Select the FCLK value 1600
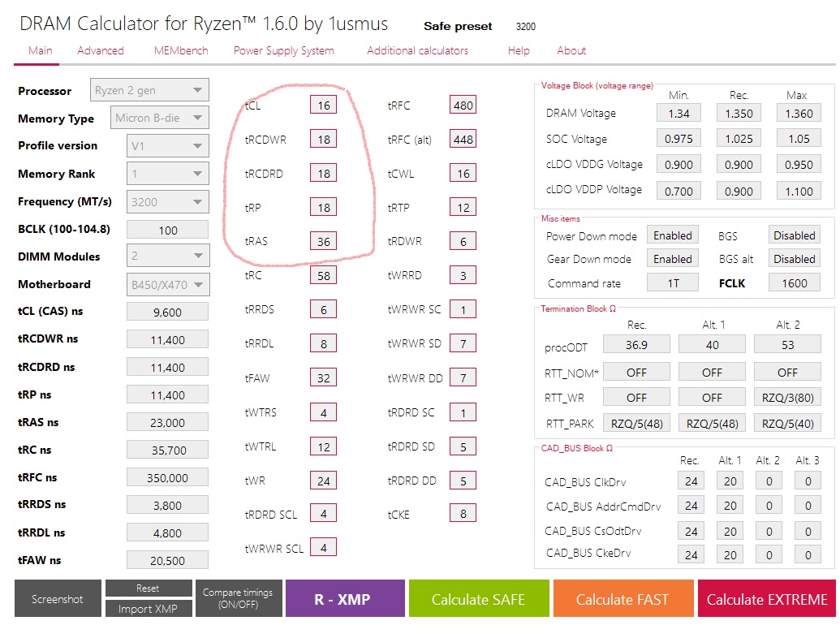The image size is (840, 638). click(794, 282)
